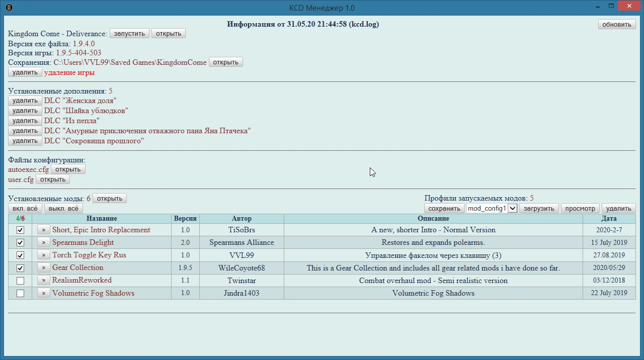Remove DLC "Женская доля"

pos(25,100)
